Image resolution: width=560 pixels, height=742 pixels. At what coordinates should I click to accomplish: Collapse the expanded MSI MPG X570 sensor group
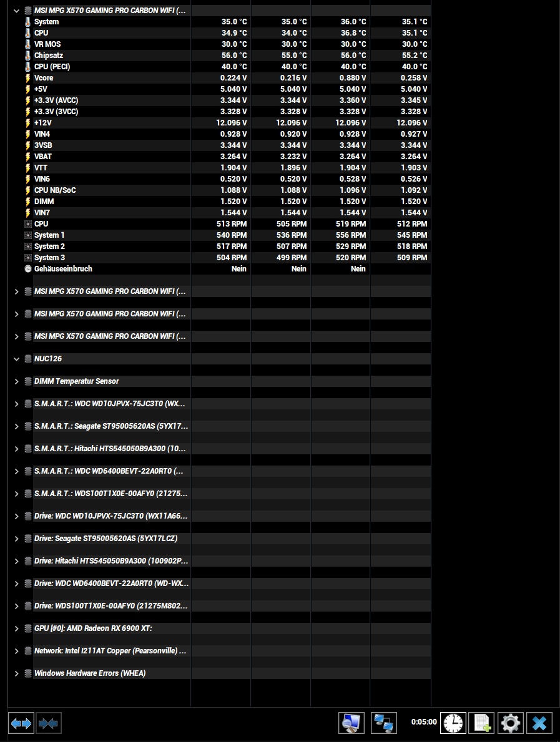pos(17,11)
